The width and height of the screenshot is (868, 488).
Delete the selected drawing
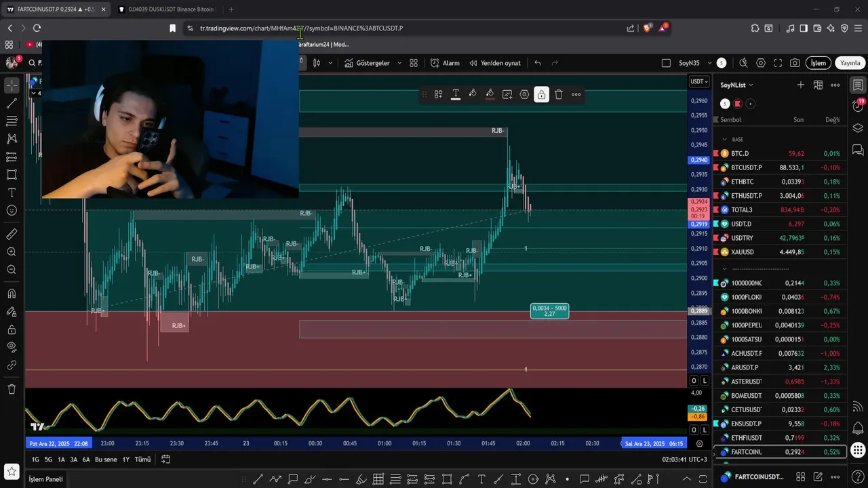[559, 94]
